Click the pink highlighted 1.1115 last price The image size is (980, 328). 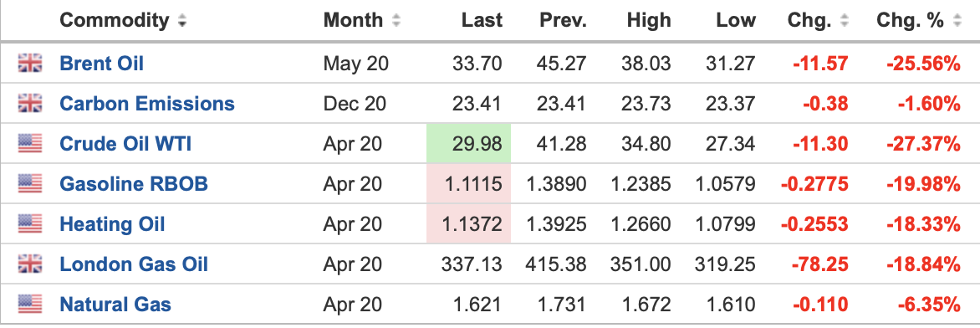(469, 184)
